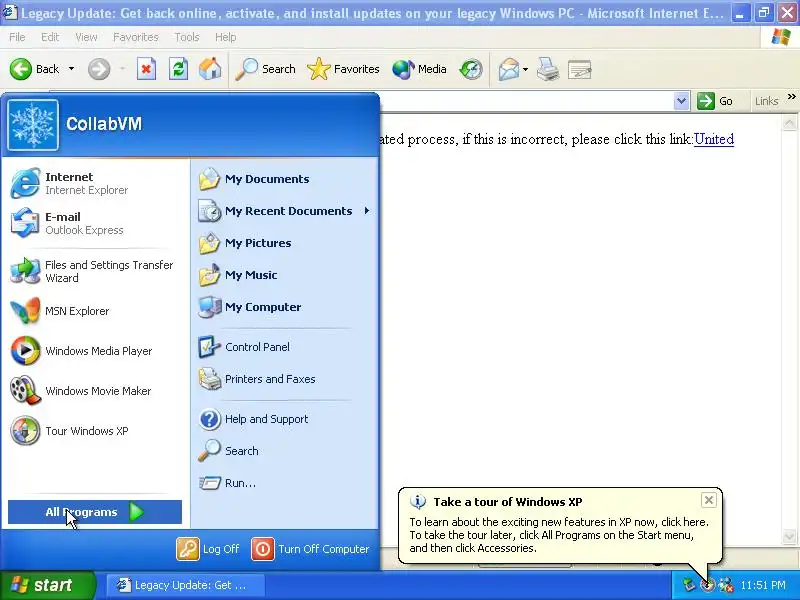Viewport: 800px width, 600px height.
Task: Launch MSN Explorer
Action: (x=95, y=311)
